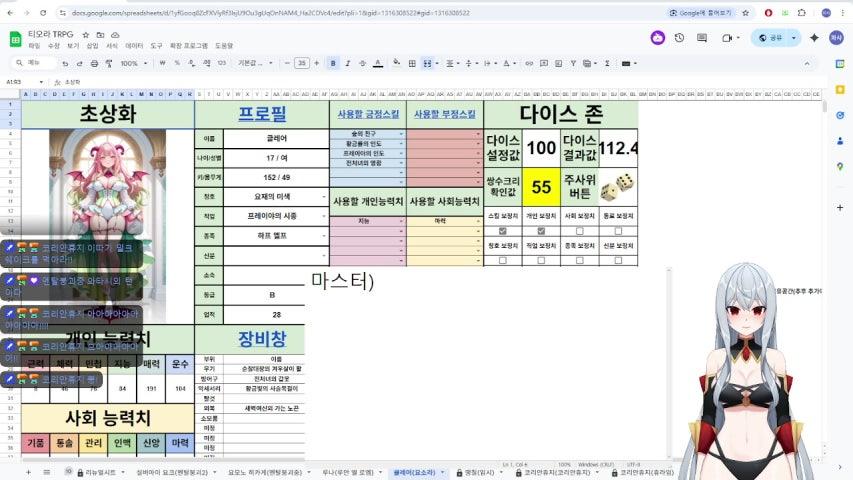Add a new sheet with plus button

(28, 472)
